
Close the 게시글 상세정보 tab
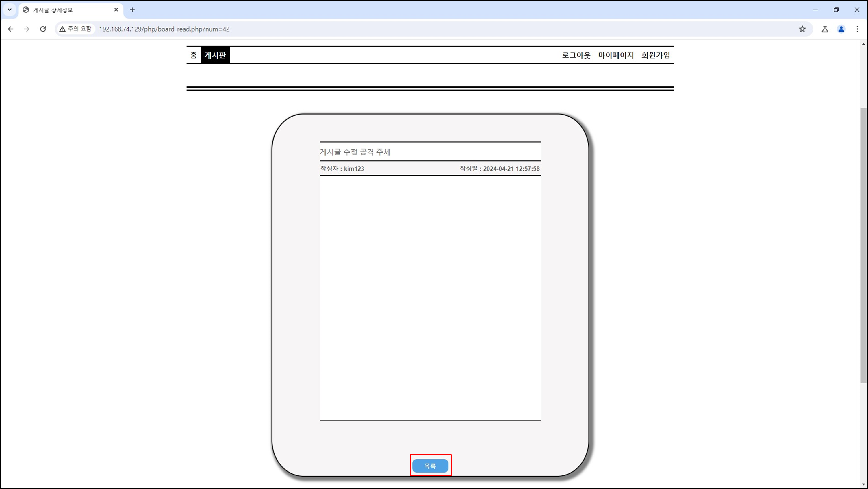[116, 10]
